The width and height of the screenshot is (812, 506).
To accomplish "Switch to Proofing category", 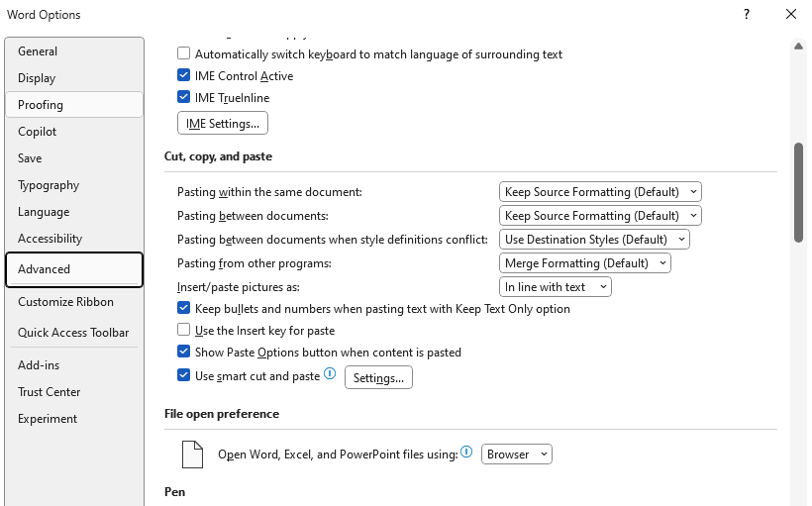I will pyautogui.click(x=74, y=105).
